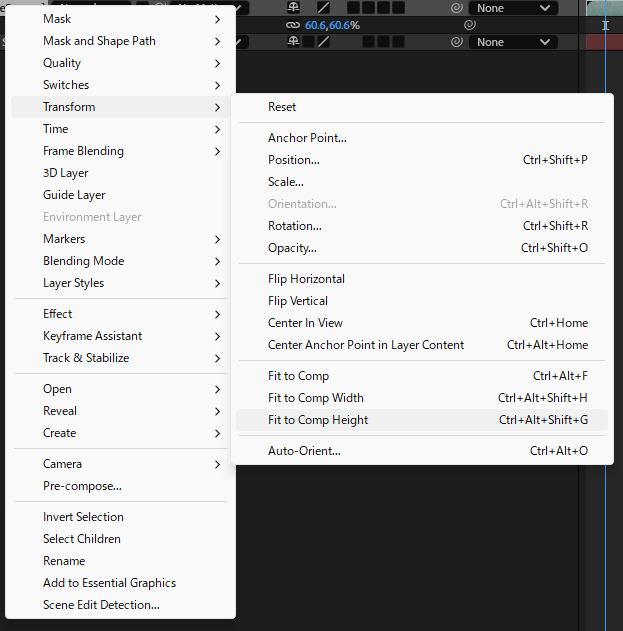Click the parent pick whip in first layer row
The width and height of the screenshot is (623, 631).
point(456,8)
